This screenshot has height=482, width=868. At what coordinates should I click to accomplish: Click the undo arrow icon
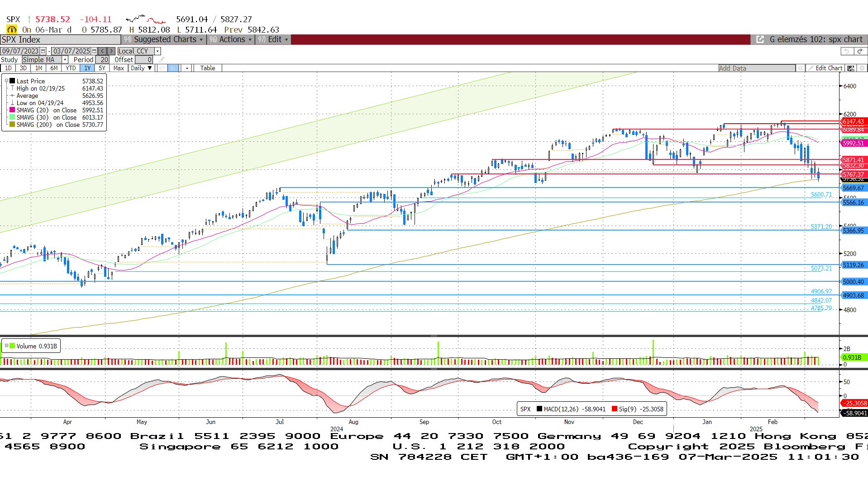click(847, 51)
